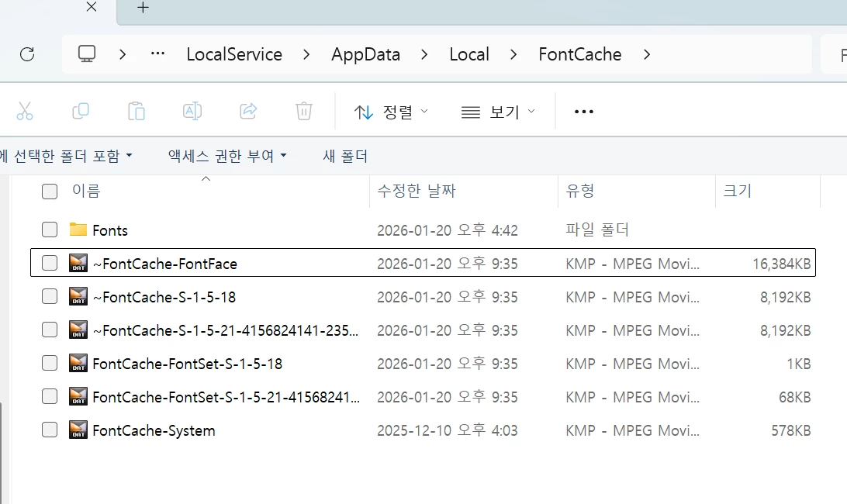Image resolution: width=847 pixels, height=504 pixels.
Task: Check the box next to Fonts folder
Action: tap(50, 230)
